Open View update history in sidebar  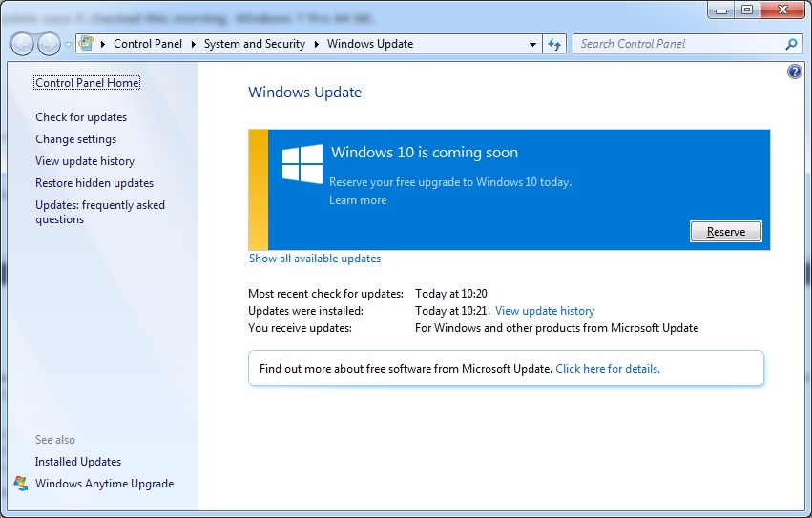tap(85, 161)
